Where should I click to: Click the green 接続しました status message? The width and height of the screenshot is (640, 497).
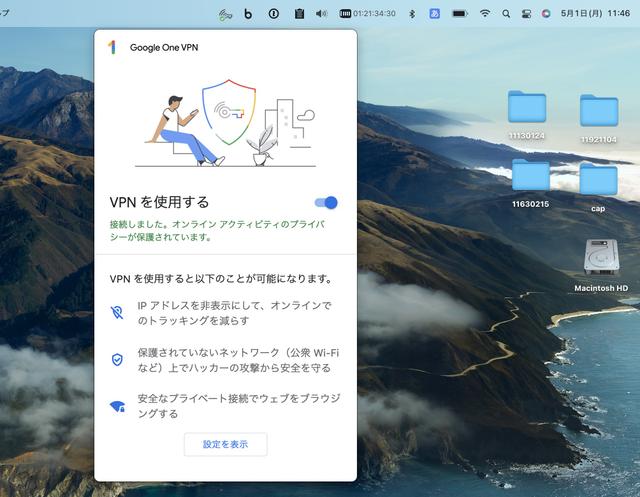coord(217,231)
